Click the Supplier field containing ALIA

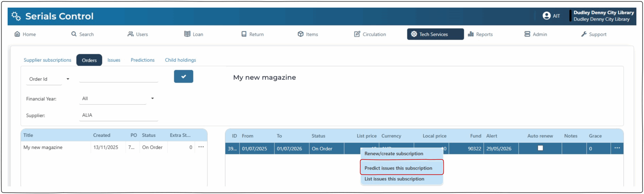[118, 115]
